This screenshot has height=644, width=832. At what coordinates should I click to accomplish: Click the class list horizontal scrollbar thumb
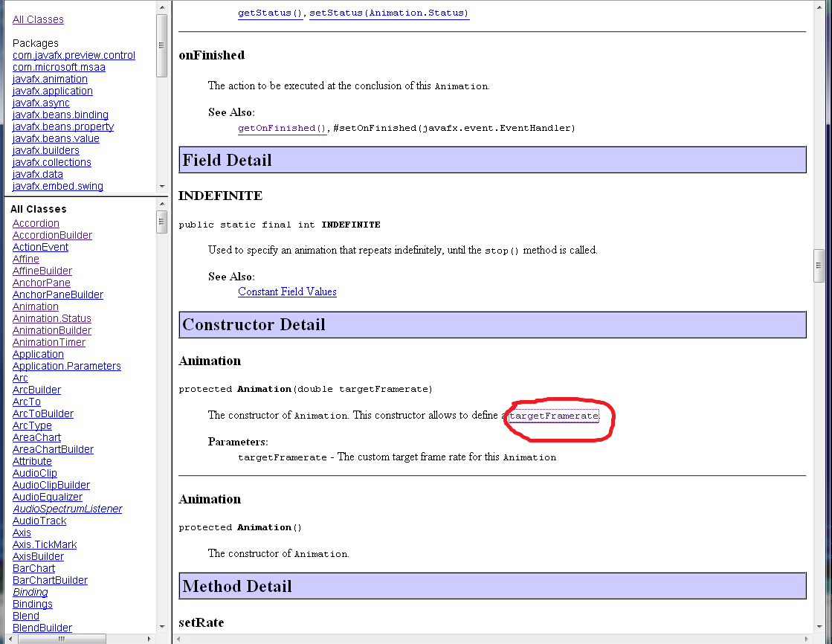[x=61, y=638]
